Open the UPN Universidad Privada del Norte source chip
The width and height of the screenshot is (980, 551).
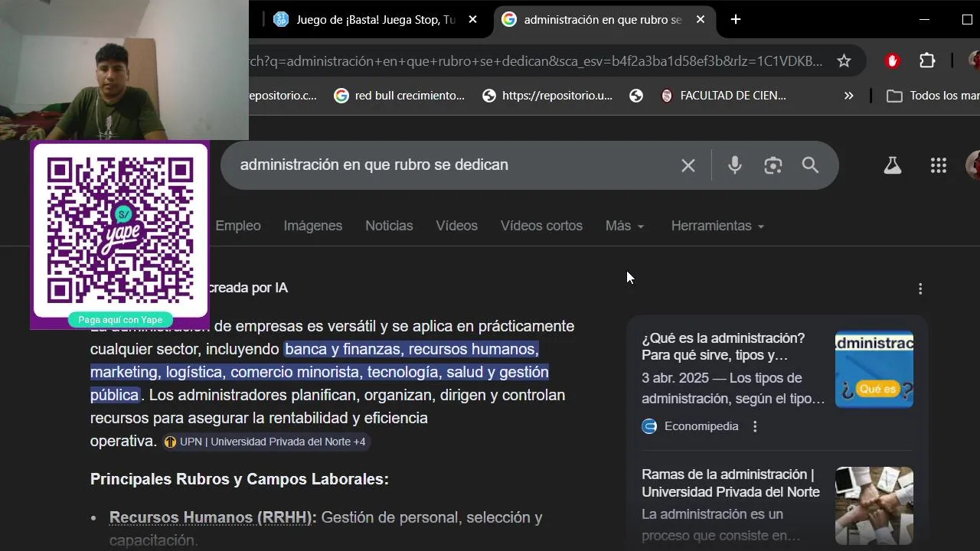coord(266,442)
